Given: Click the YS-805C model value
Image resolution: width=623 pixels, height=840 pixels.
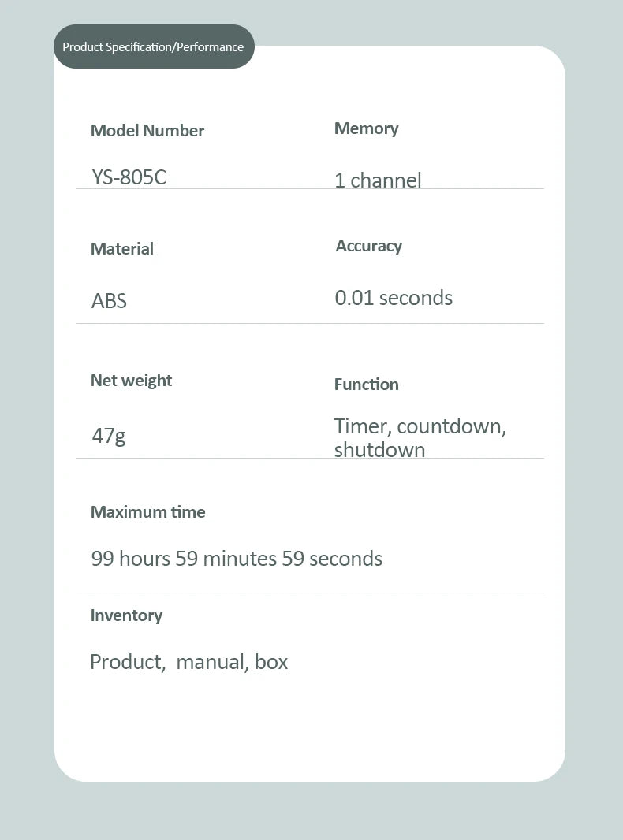Looking at the screenshot, I should [129, 177].
